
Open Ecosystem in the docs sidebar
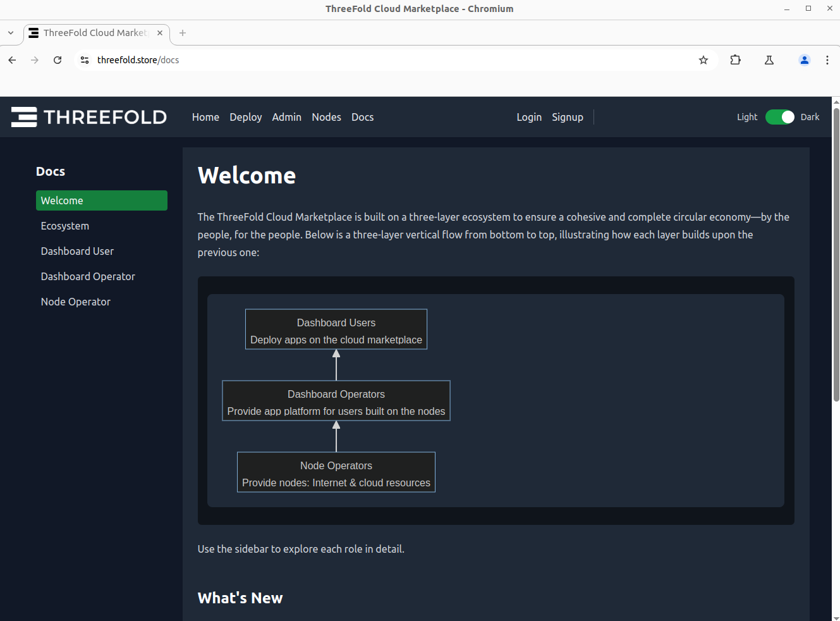tap(102, 226)
